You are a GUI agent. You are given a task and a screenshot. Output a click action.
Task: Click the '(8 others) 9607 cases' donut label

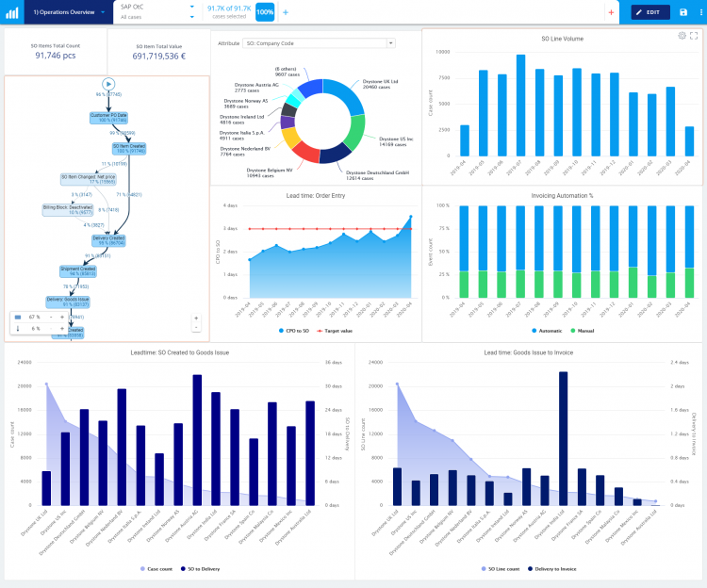288,72
